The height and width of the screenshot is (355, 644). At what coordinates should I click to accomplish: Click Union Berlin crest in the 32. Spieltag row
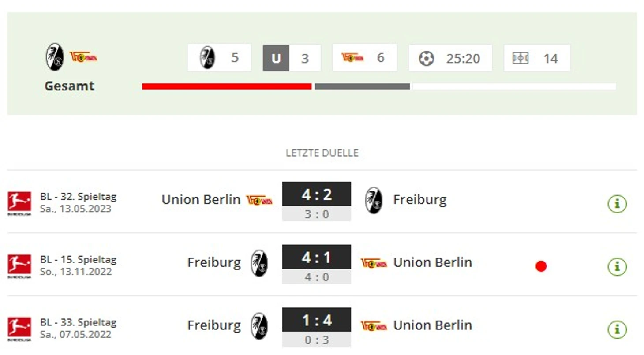coord(259,200)
